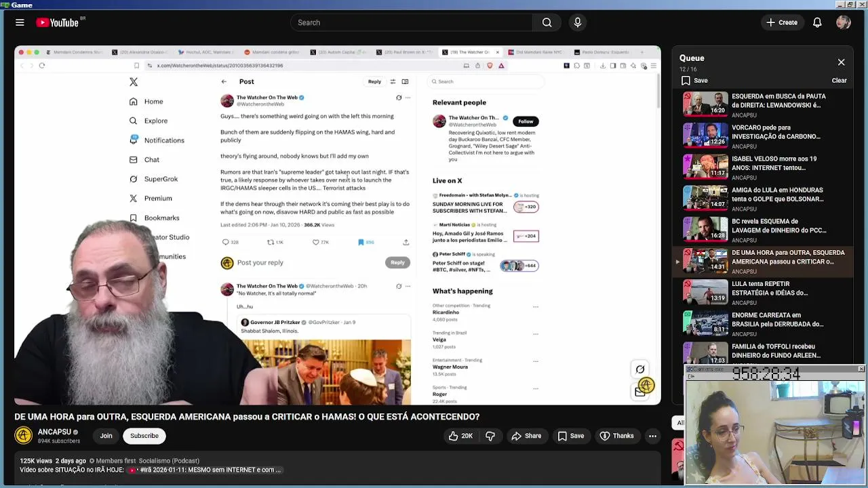Open ANCAPSU channel avatar
Screen dimensions: 868x488
coord(24,436)
